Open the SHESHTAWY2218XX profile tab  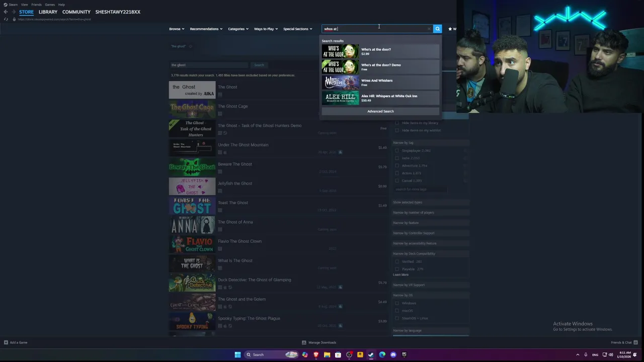point(118,12)
